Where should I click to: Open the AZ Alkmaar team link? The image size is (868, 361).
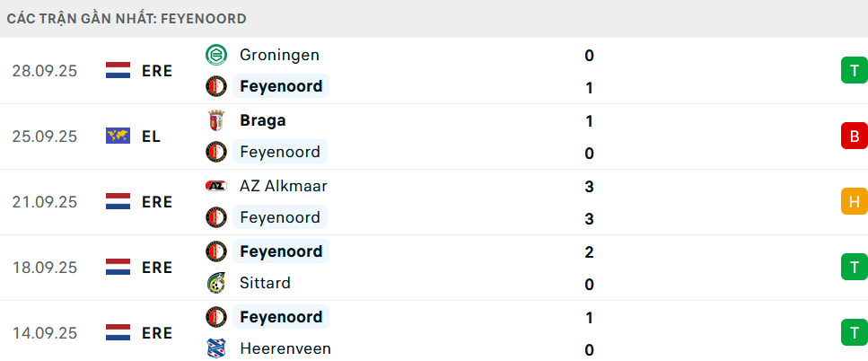[284, 186]
